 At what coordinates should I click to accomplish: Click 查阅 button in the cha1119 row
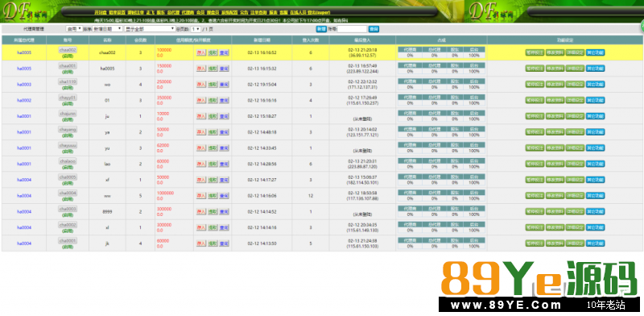[x=224, y=85]
